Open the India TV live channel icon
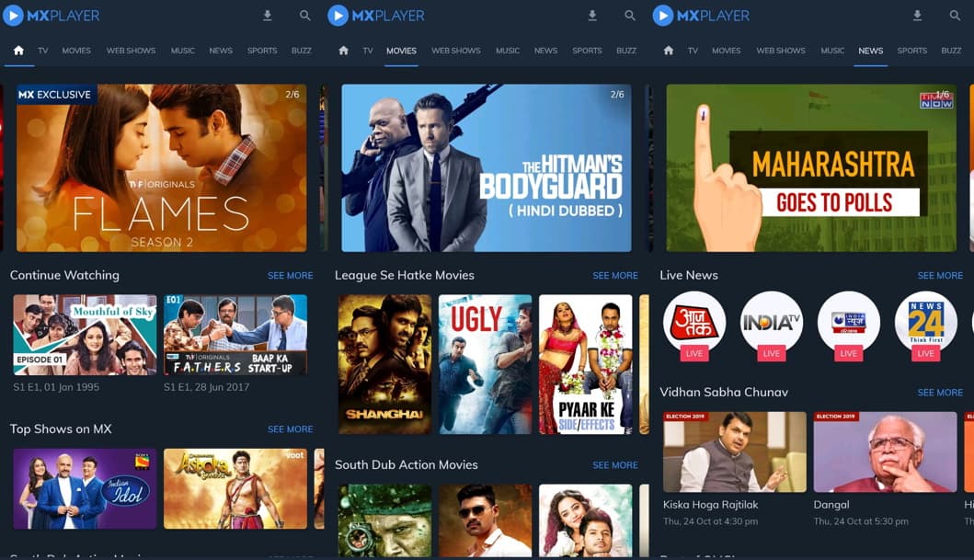 pyautogui.click(x=772, y=323)
